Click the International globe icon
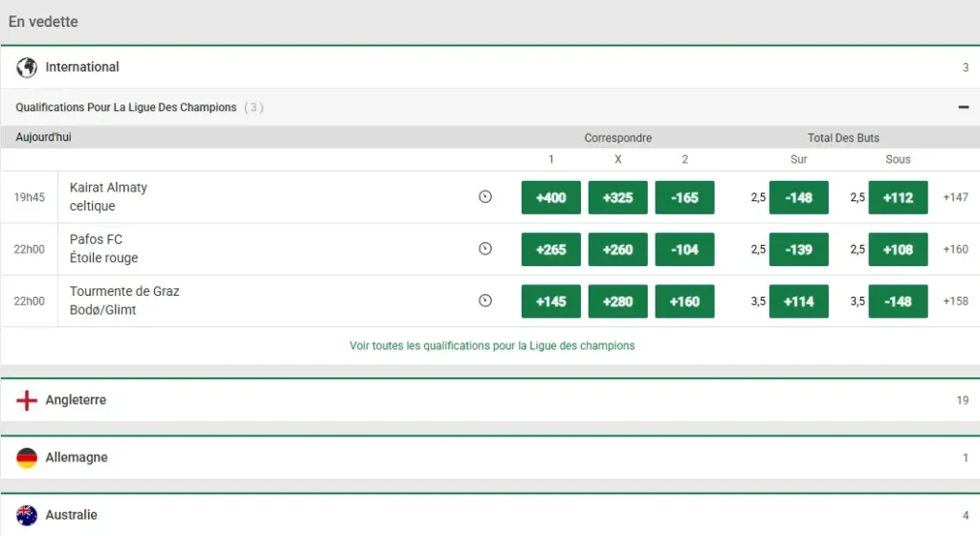The image size is (980, 536). click(x=27, y=67)
